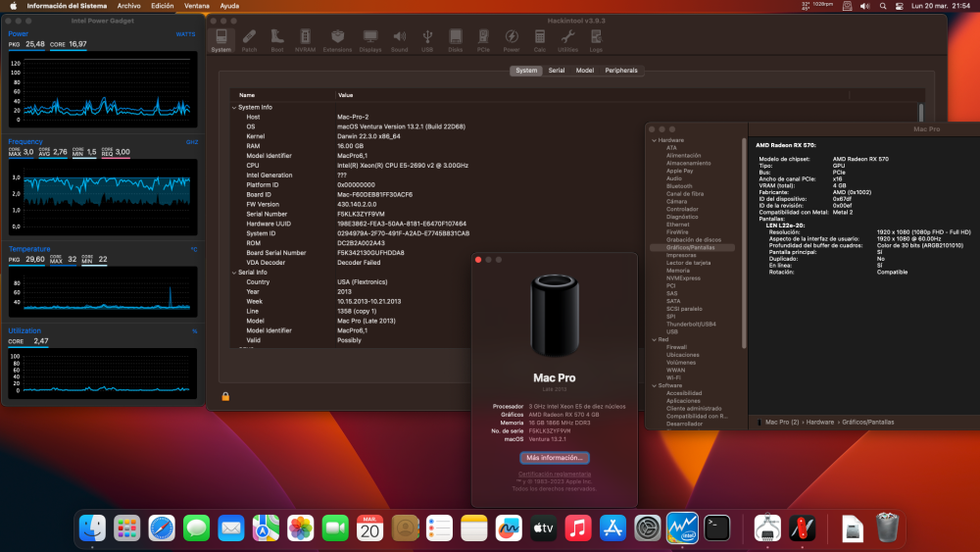The width and height of the screenshot is (980, 552).
Task: Open System Information chip icon in dock
Action: [767, 528]
